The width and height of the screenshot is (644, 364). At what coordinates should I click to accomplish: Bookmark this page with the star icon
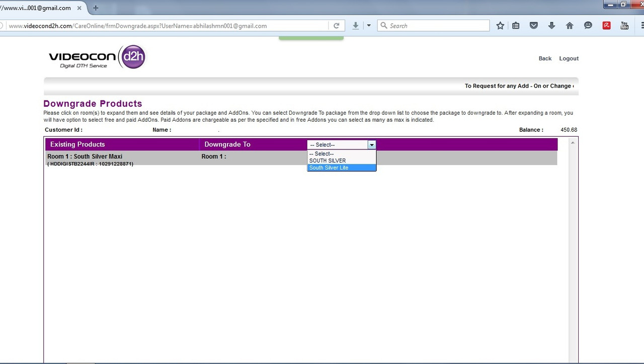click(x=500, y=26)
